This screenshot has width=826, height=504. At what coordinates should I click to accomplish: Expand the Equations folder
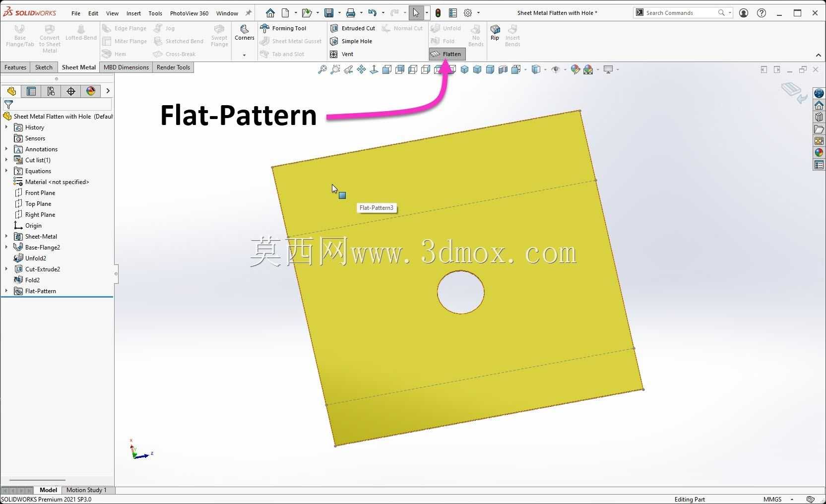(6, 171)
